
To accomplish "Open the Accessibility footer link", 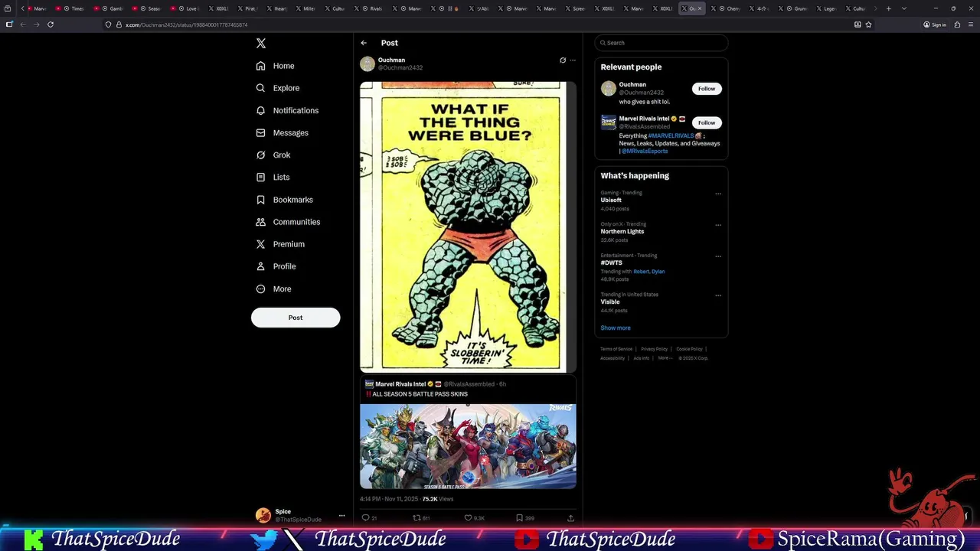I will pyautogui.click(x=612, y=358).
